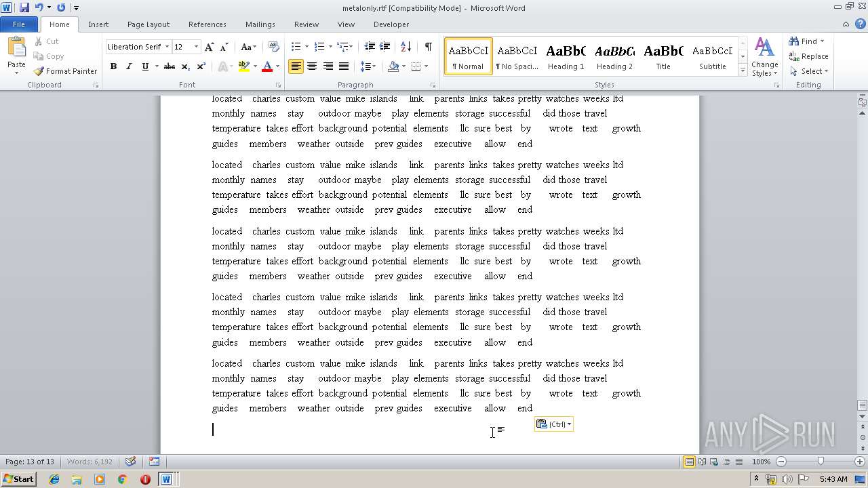This screenshot has height=488, width=868.
Task: Switch to the Page Layout tab
Action: coord(149,24)
